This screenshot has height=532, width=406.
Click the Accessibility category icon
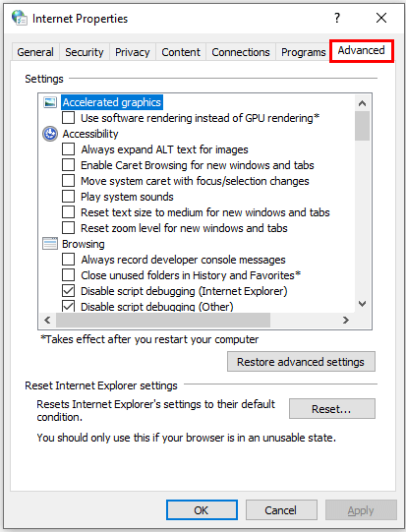(50, 134)
